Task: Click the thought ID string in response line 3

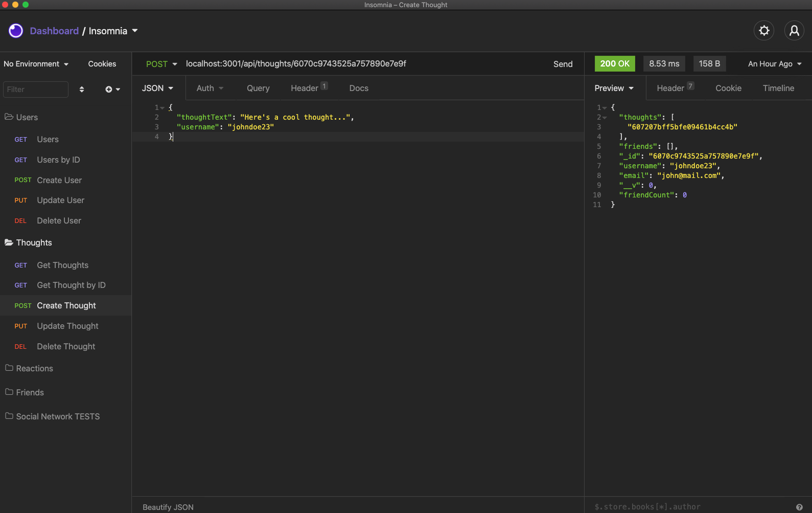Action: (682, 127)
